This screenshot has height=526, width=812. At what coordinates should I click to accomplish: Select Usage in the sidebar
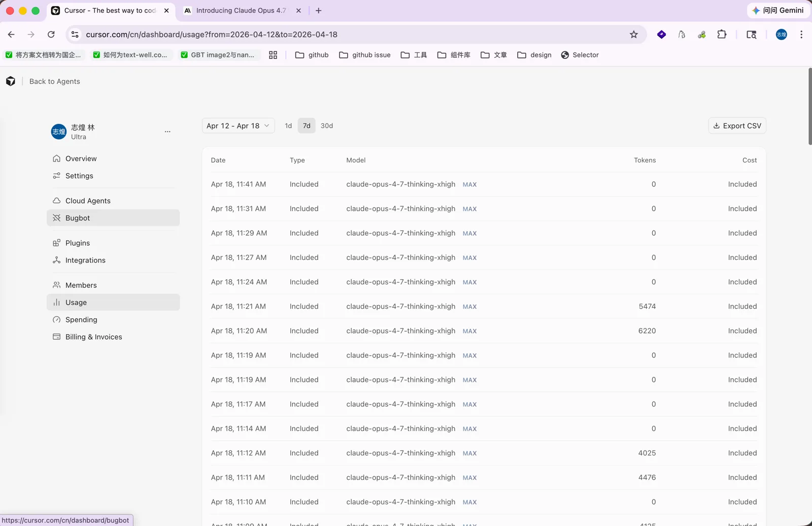(x=113, y=302)
